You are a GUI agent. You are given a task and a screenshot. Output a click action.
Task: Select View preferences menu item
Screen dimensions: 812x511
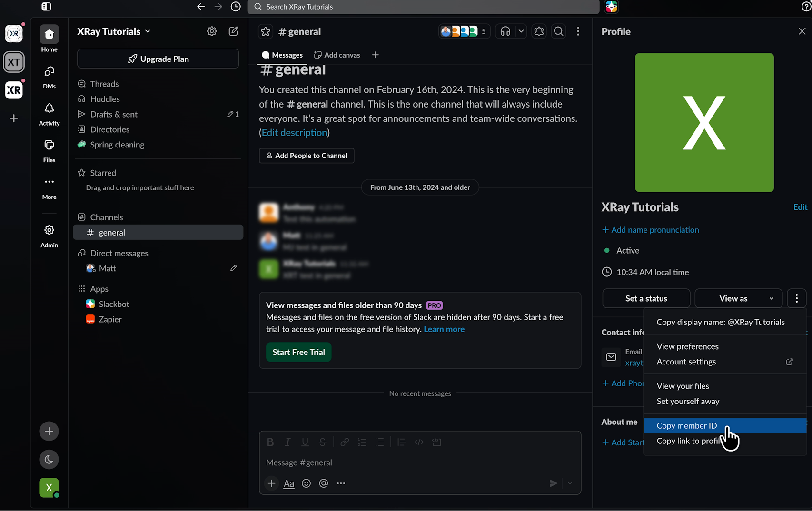click(725, 346)
